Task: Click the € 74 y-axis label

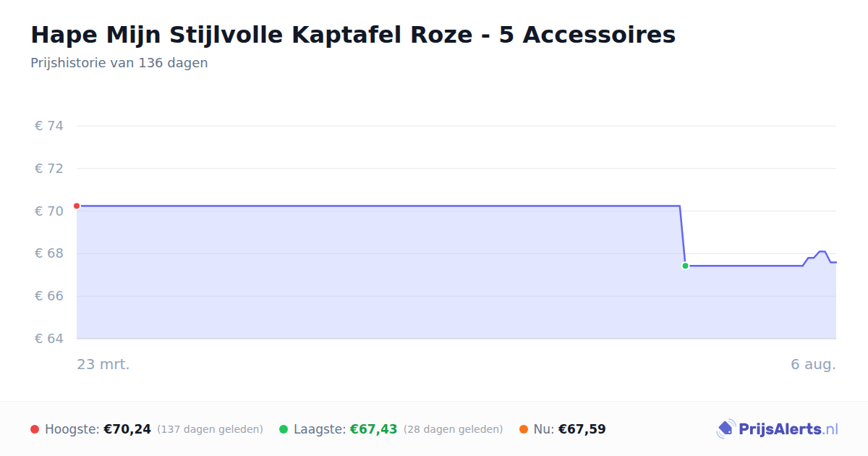Action: (49, 126)
